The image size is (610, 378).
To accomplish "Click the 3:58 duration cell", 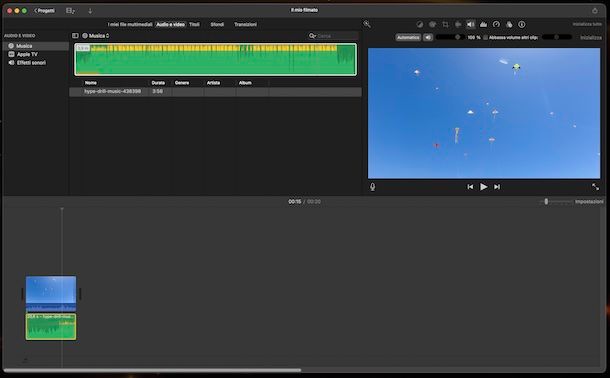I will pyautogui.click(x=158, y=91).
